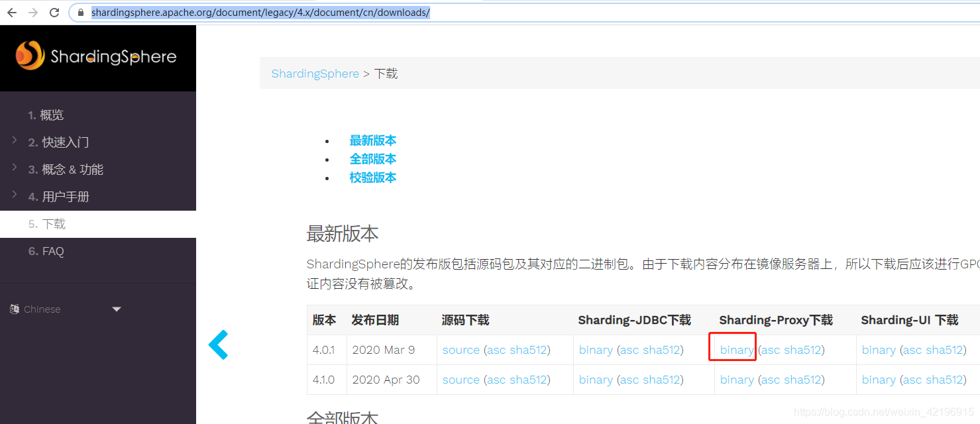Screen dimensions: 980x424
Task: Click the 最新版本 section heading
Action: coord(343,233)
